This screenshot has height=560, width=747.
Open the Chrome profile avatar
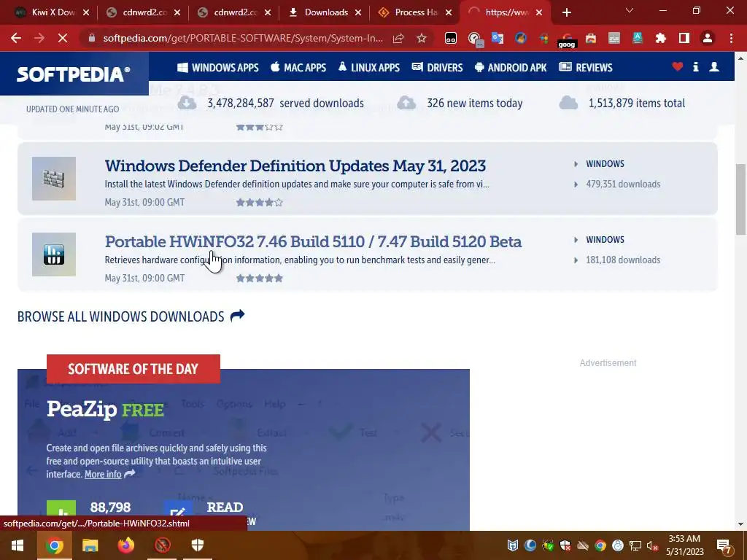click(x=708, y=38)
